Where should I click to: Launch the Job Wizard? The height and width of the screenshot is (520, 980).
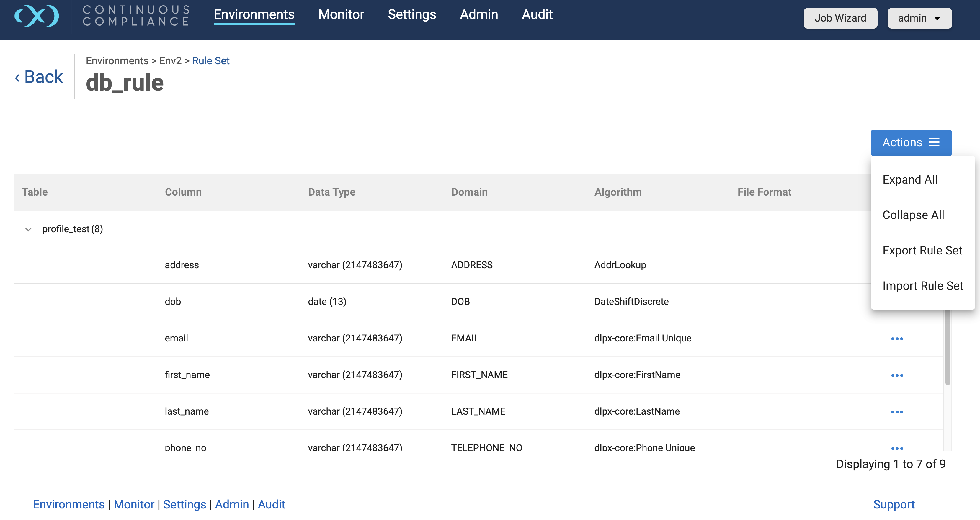coord(840,18)
